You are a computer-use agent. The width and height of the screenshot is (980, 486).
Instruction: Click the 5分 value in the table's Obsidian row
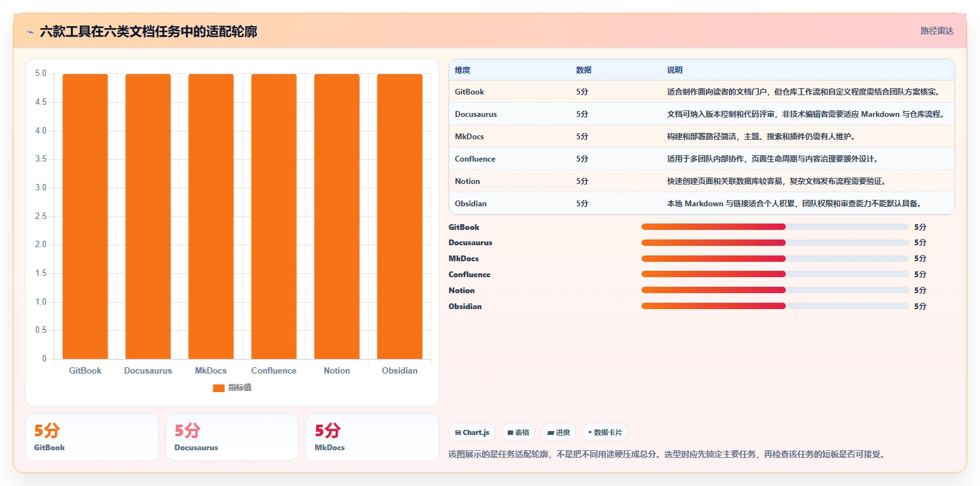(x=582, y=204)
